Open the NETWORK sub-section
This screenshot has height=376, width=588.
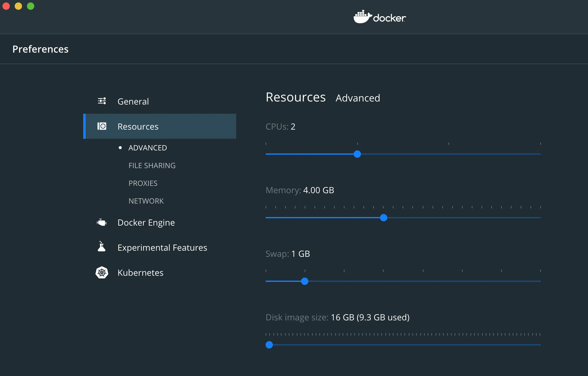coord(146,201)
